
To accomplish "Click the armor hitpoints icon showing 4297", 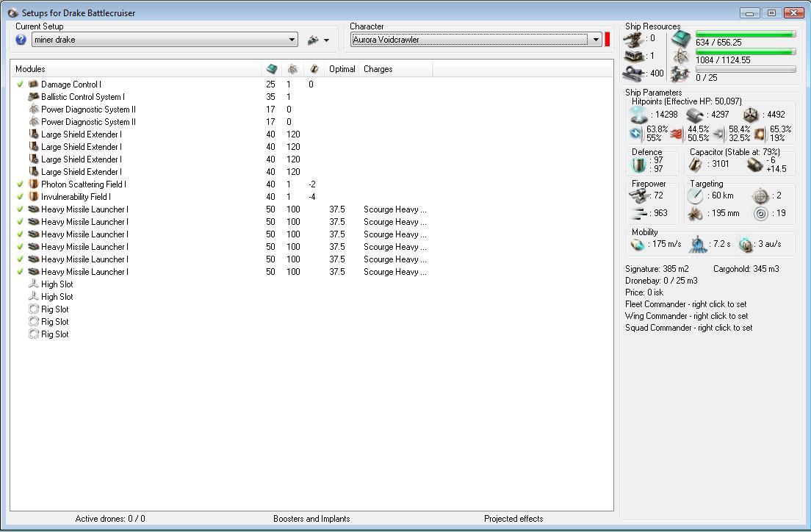I will pos(695,115).
